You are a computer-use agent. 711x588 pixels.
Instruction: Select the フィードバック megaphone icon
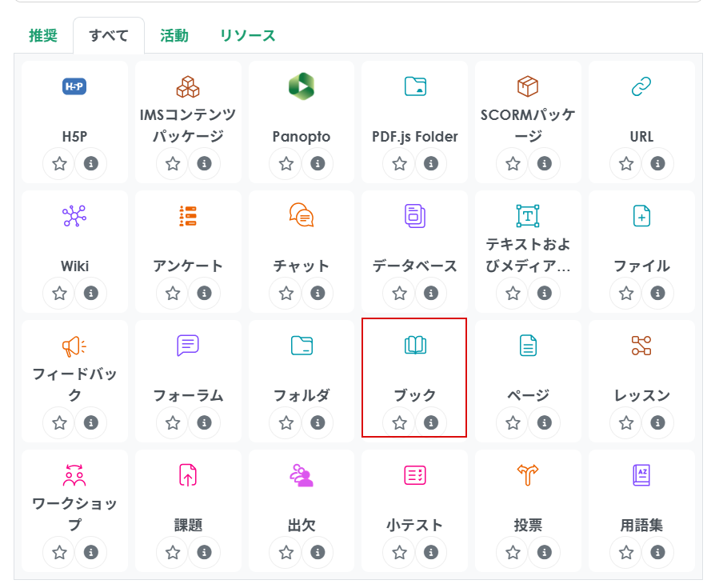coord(74,345)
